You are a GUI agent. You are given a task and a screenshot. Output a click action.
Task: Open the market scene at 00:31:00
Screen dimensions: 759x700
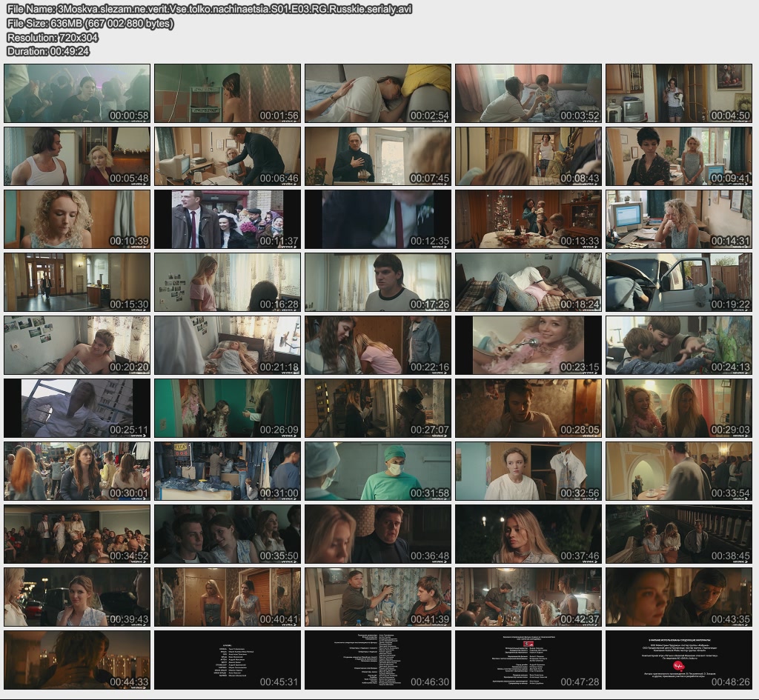228,471
